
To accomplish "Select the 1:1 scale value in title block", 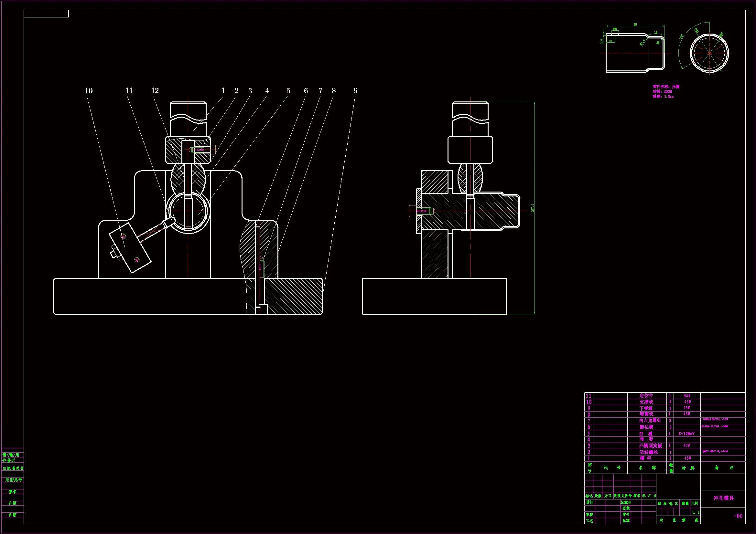I will 696,512.
